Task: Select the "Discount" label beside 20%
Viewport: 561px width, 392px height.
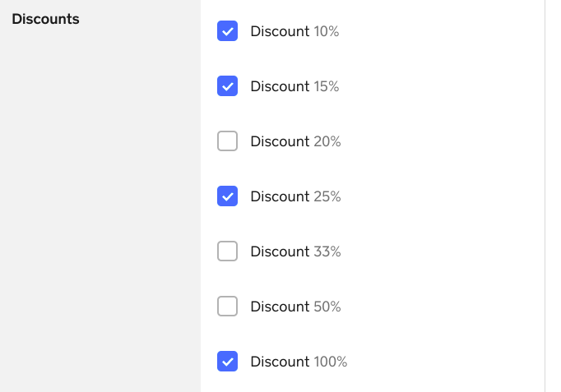Action: point(280,141)
